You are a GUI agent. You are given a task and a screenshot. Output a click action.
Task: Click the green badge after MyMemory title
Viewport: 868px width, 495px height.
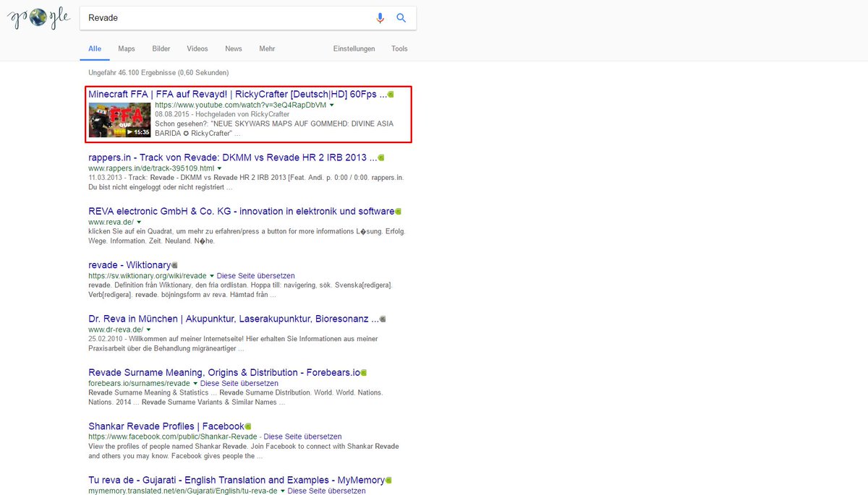388,481
